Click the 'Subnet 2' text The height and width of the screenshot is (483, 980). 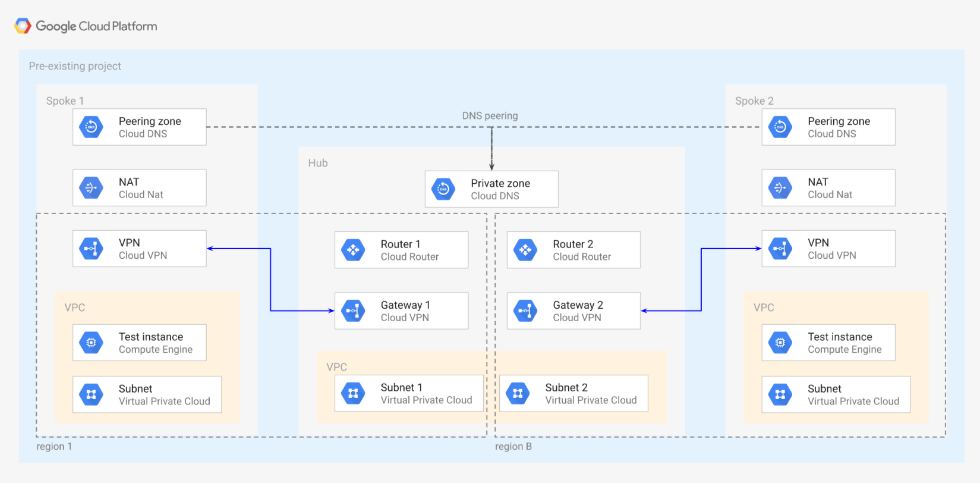tap(566, 387)
